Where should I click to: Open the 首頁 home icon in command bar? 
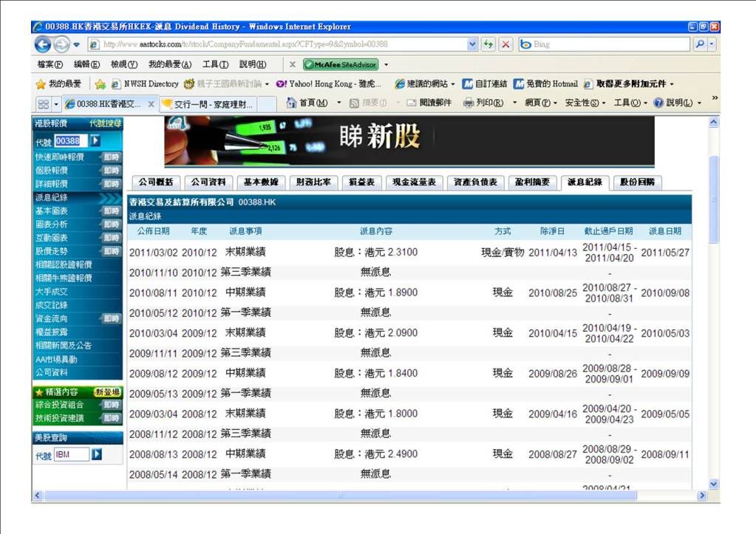(x=292, y=103)
